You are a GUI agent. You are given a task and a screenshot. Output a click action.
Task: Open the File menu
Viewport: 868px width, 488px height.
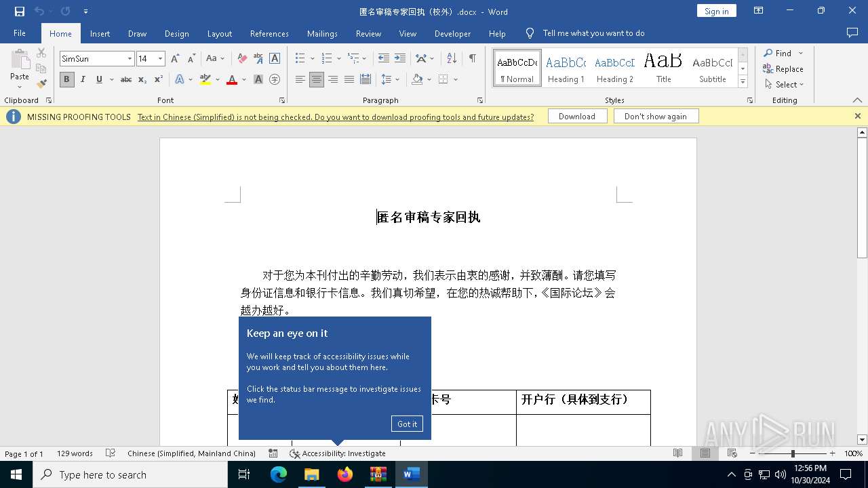(x=20, y=33)
